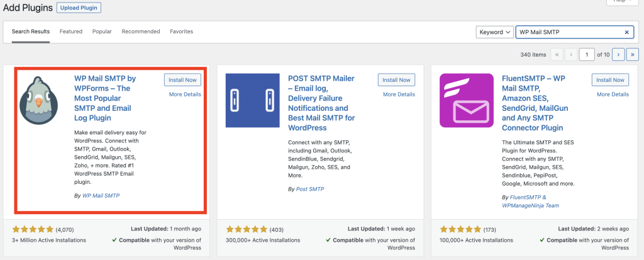Image resolution: width=644 pixels, height=260 pixels.
Task: Click the "3+ Million Active Installations" text
Action: (x=49, y=240)
